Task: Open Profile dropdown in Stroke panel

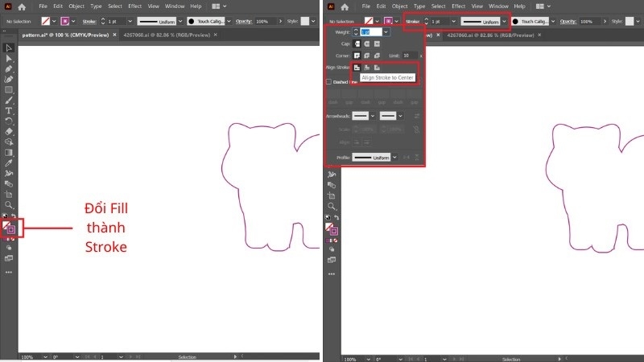Action: 394,158
